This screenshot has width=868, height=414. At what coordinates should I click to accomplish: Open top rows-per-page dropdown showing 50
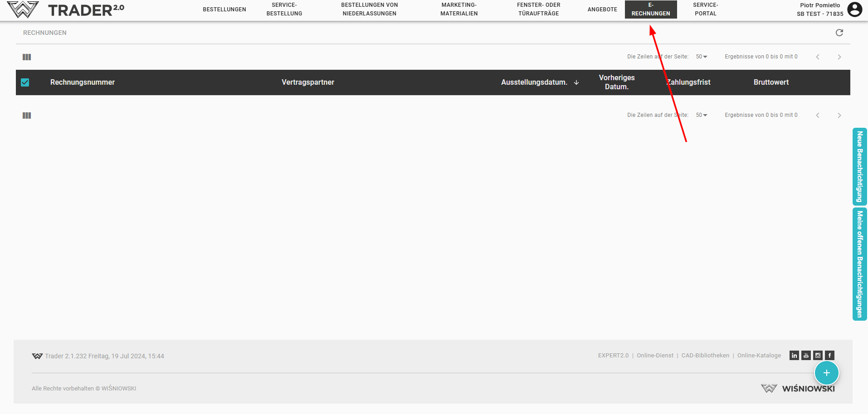pyautogui.click(x=701, y=57)
